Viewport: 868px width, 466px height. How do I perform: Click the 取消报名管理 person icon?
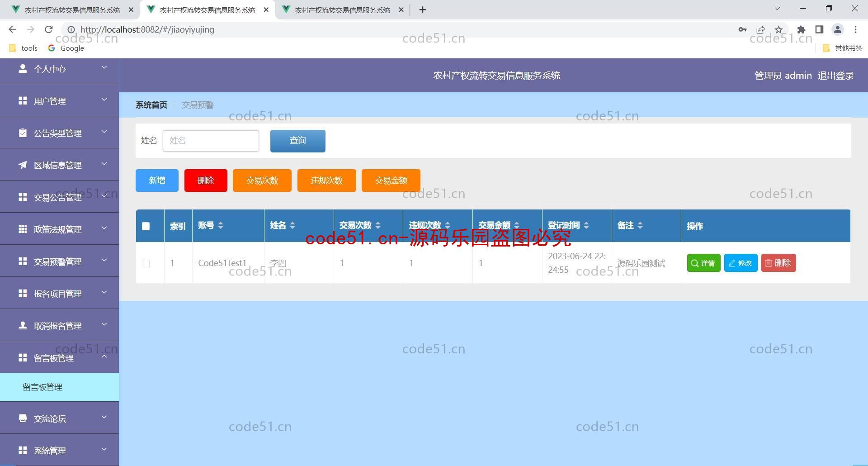(23, 325)
